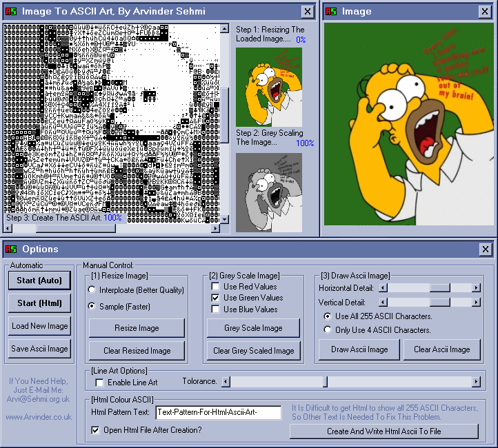Image resolution: width=498 pixels, height=448 pixels.
Task: Toggle the Use Green Values checkbox
Action: click(215, 298)
